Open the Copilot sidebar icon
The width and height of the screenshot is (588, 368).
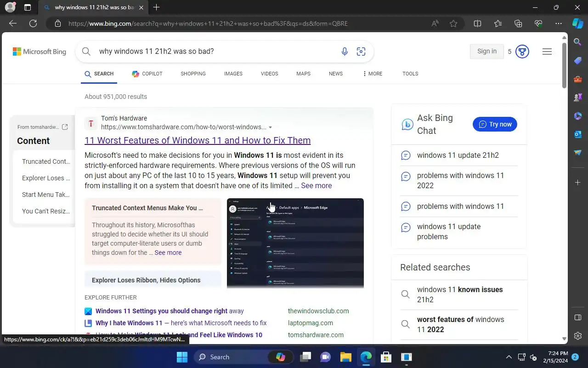578,23
